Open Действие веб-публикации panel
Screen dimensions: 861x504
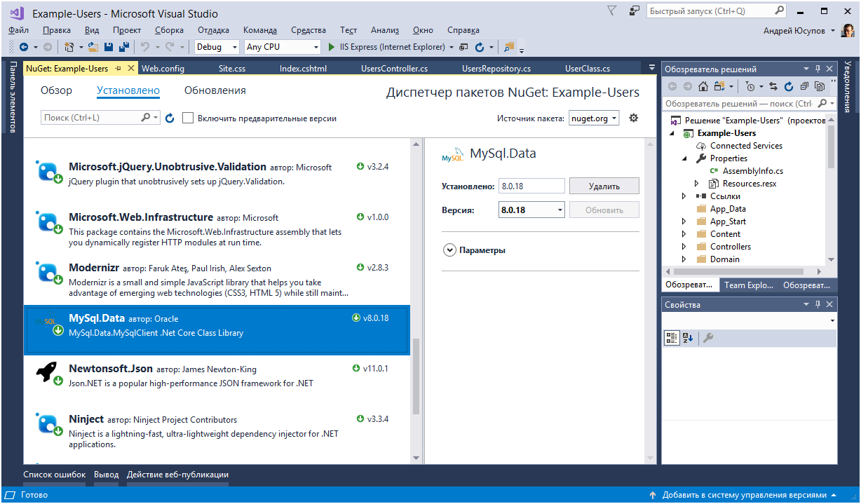177,475
